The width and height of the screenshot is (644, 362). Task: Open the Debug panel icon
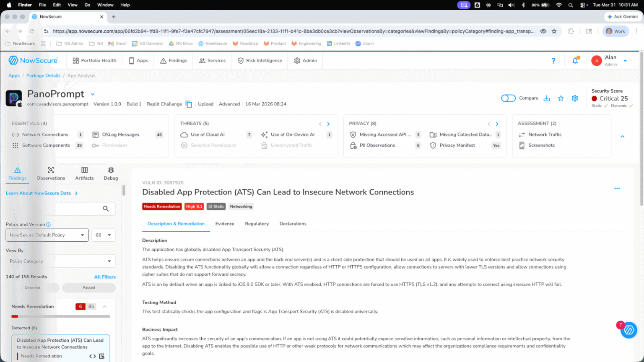(111, 170)
